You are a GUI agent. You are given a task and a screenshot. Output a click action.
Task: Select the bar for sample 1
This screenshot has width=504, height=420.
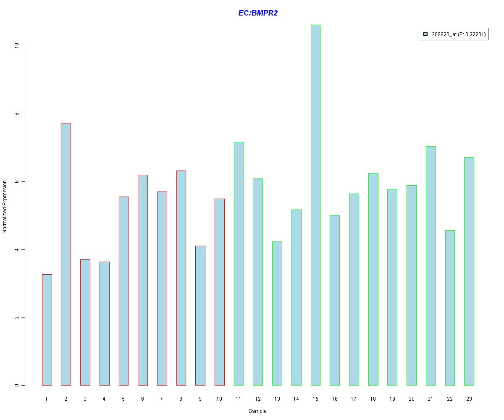[x=47, y=330]
